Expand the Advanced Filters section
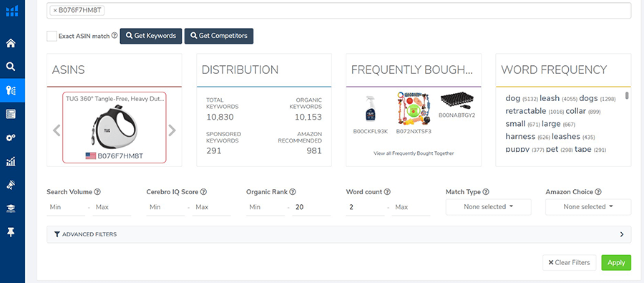The width and height of the screenshot is (644, 283). pos(339,234)
